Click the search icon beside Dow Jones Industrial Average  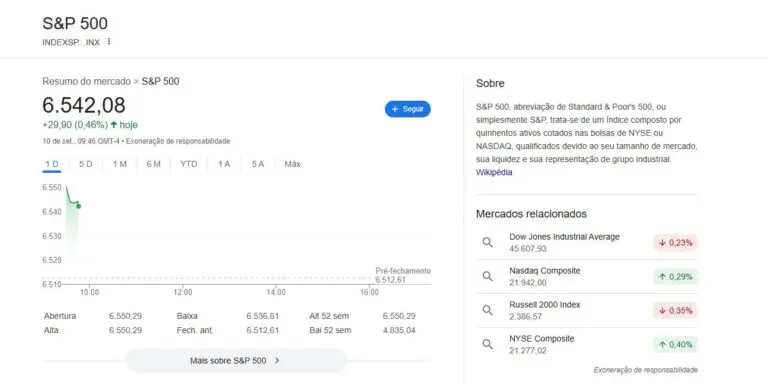[x=487, y=242]
